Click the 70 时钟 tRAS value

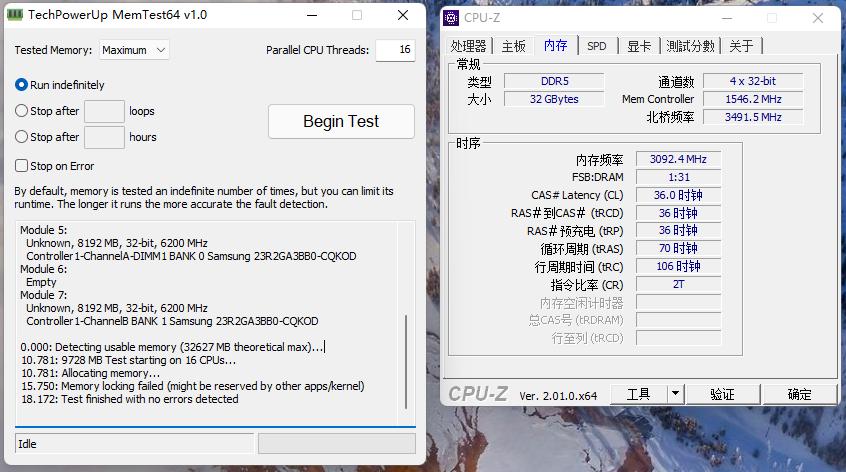(678, 248)
